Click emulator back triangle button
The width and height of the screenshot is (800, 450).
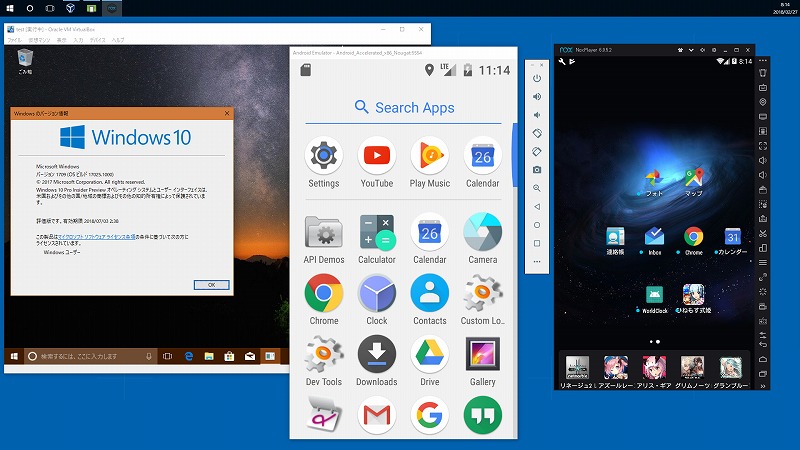tap(537, 207)
